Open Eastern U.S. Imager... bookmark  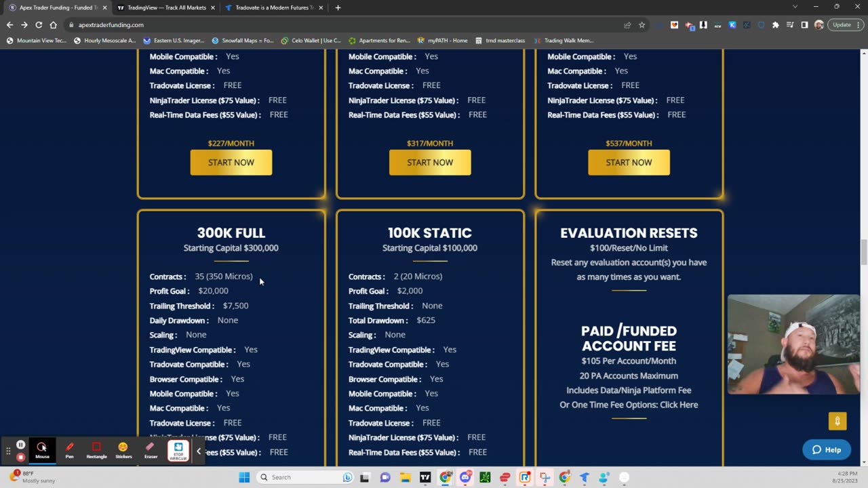174,41
